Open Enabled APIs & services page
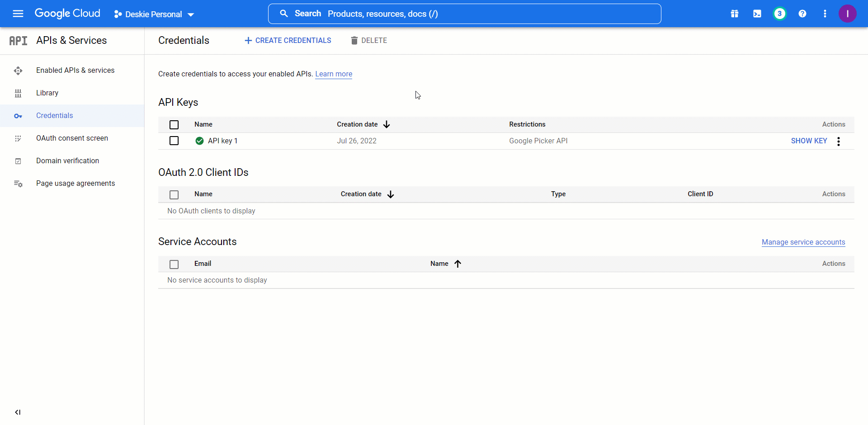The width and height of the screenshot is (868, 425). 75,70
